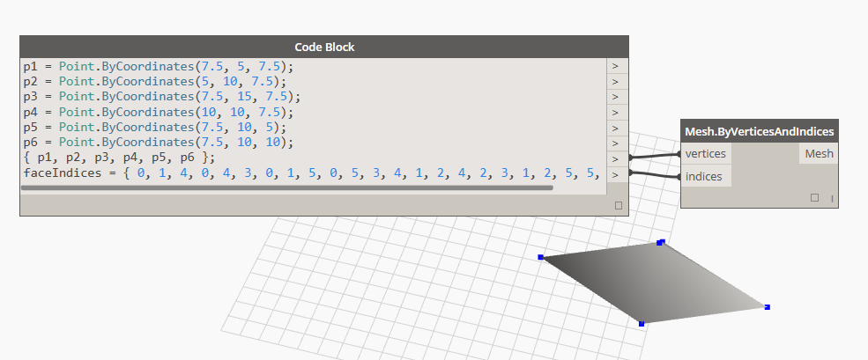Viewport: 868px width, 360px height.
Task: Select the leftmost blue mesh vertex point
Action: pyautogui.click(x=541, y=257)
